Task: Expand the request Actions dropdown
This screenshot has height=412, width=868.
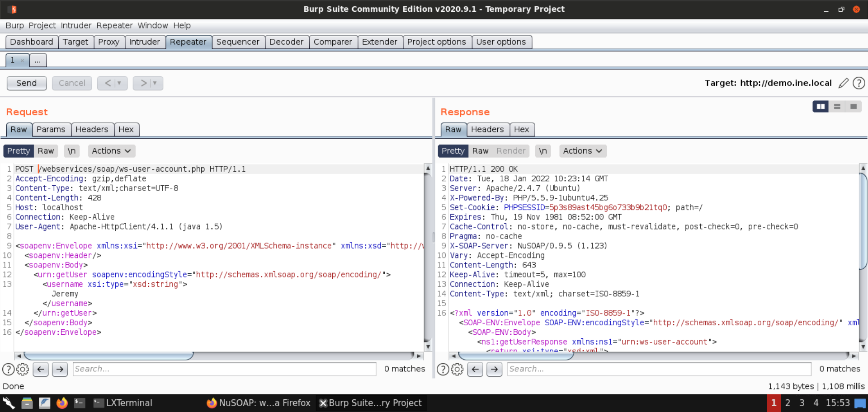Action: pyautogui.click(x=111, y=151)
